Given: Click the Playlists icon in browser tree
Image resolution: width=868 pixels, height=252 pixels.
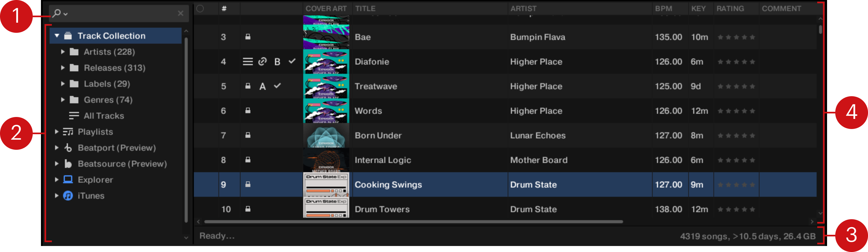Looking at the screenshot, I should [68, 132].
